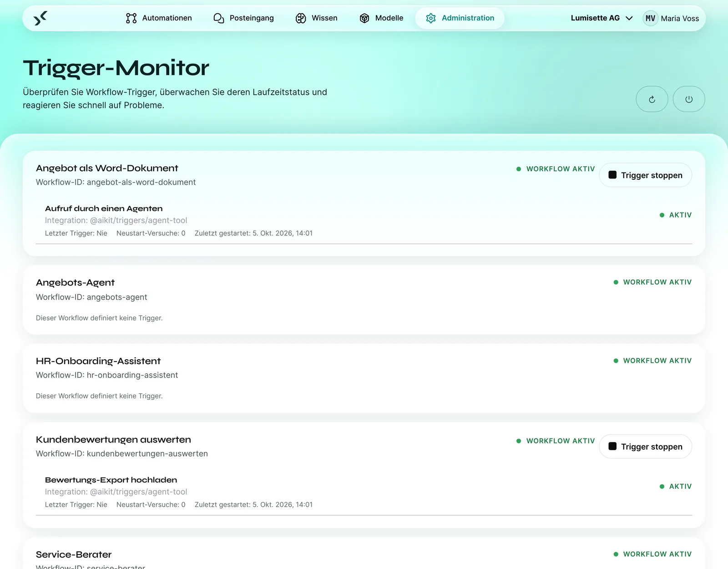Click Workflow-ID: angebot-als-word-dokument
Image resolution: width=728 pixels, height=569 pixels.
[116, 182]
